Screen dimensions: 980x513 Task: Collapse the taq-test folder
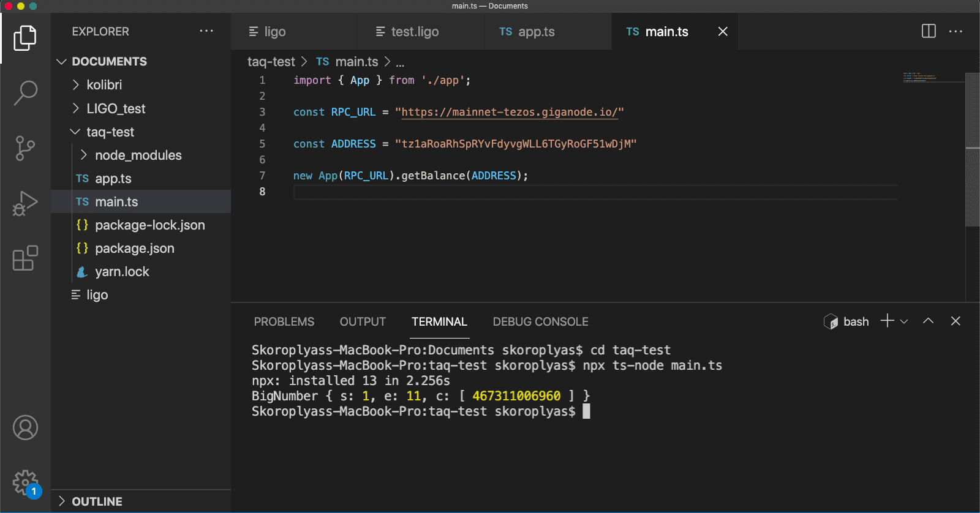click(110, 132)
